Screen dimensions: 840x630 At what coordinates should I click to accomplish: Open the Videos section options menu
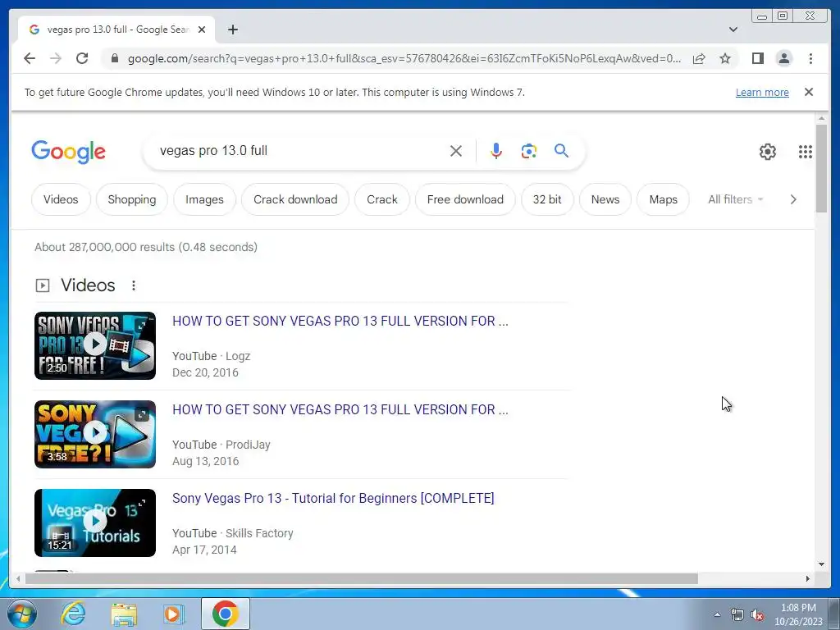(x=134, y=285)
